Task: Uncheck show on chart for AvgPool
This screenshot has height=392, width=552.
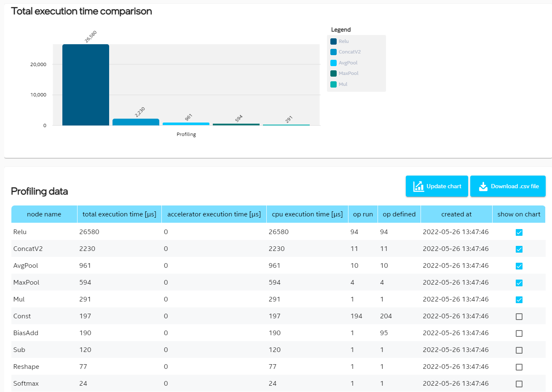Action: (x=519, y=266)
